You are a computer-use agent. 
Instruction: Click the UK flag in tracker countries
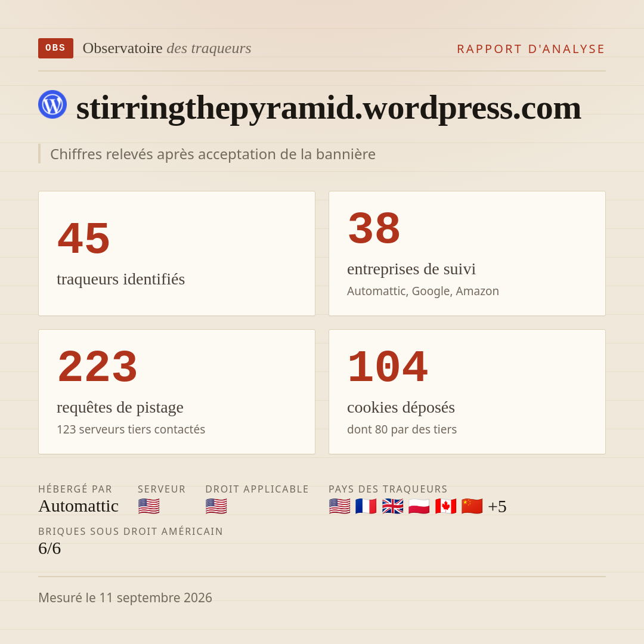[x=392, y=506]
